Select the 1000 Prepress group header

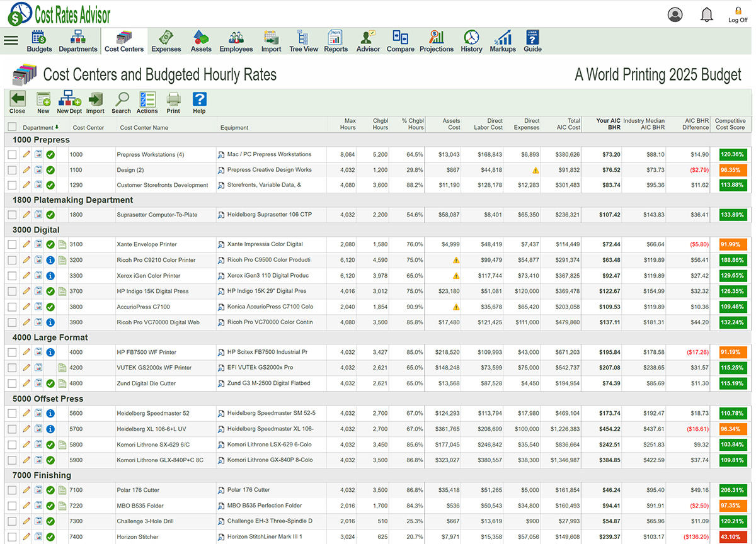tap(41, 140)
